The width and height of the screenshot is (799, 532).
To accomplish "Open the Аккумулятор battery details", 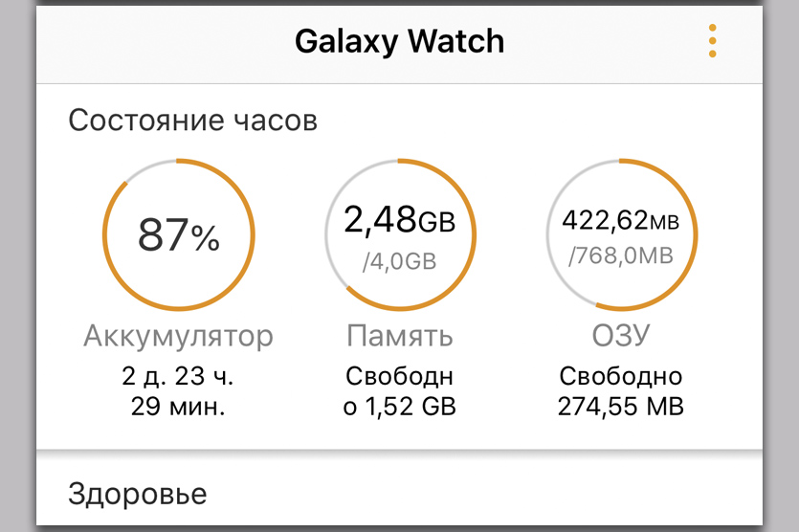I will pyautogui.click(x=179, y=336).
